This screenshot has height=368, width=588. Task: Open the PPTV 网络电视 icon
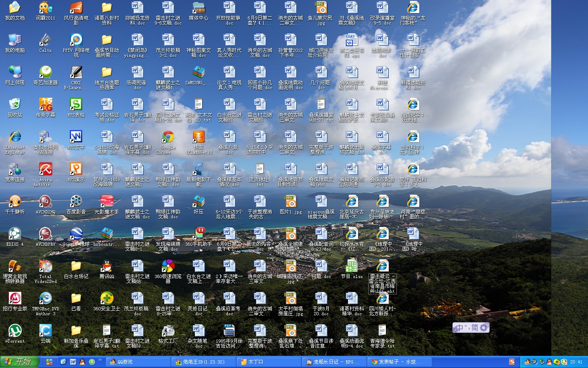coord(76,45)
